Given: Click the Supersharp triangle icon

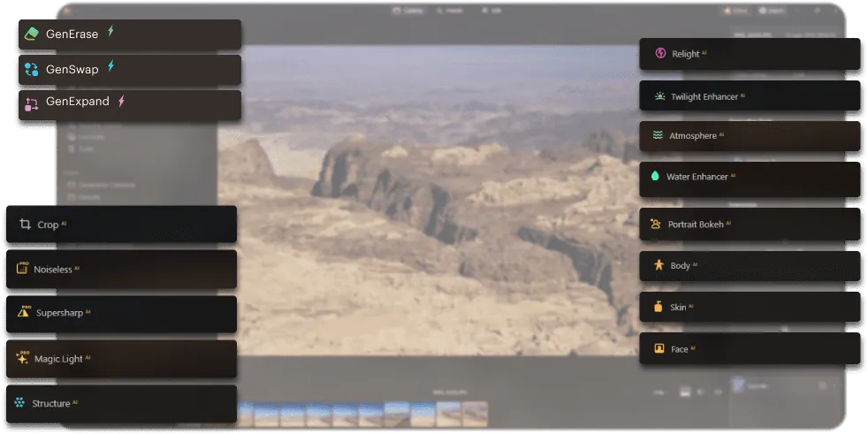Looking at the screenshot, I should (24, 312).
